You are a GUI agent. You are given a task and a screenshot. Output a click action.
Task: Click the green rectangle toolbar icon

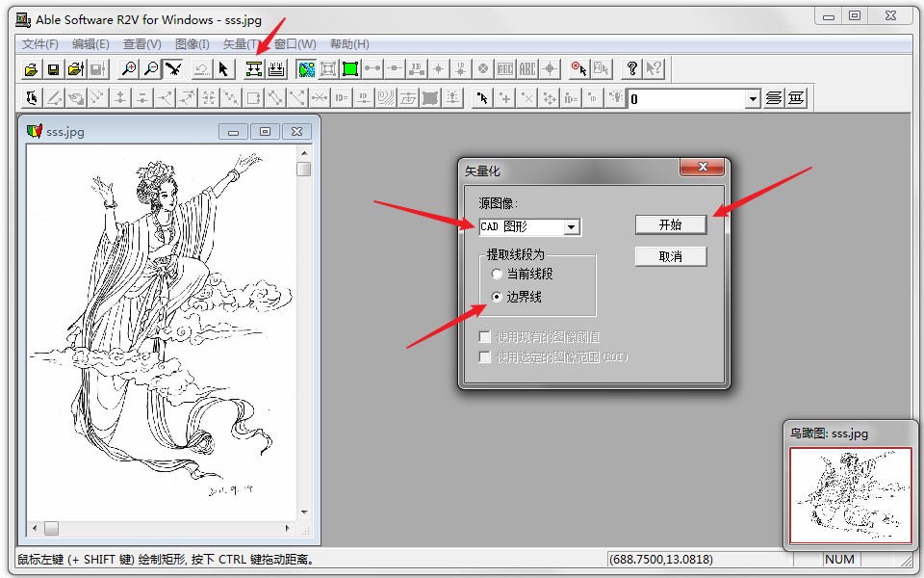(x=350, y=69)
